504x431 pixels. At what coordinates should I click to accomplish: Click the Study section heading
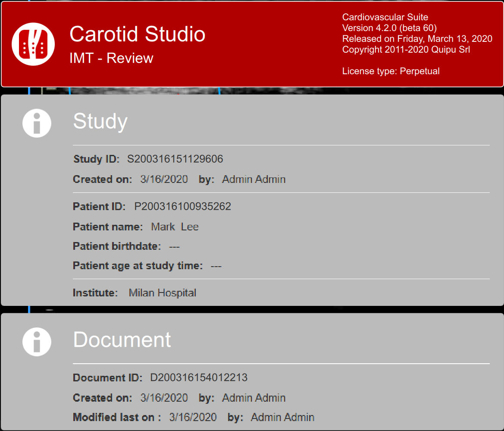pyautogui.click(x=100, y=121)
